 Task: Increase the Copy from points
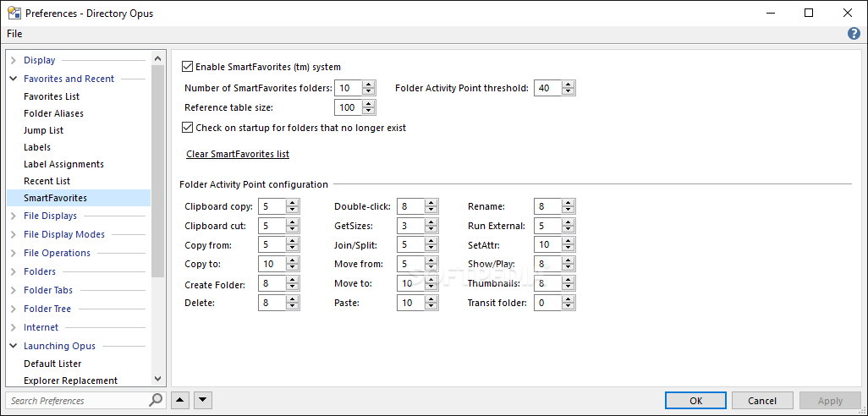(x=293, y=242)
